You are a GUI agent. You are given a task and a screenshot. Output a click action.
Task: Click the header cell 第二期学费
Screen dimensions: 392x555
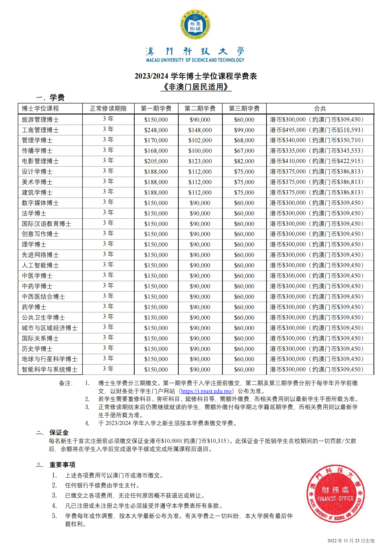pos(200,108)
